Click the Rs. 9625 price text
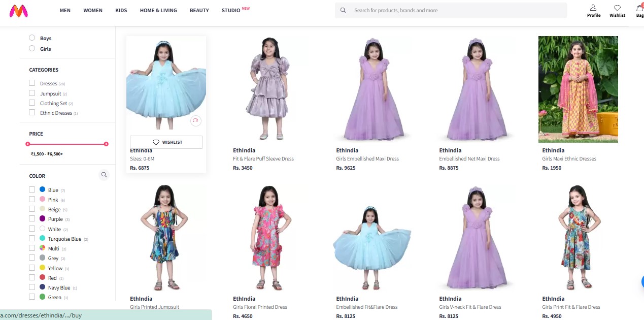644x320 pixels. point(346,168)
